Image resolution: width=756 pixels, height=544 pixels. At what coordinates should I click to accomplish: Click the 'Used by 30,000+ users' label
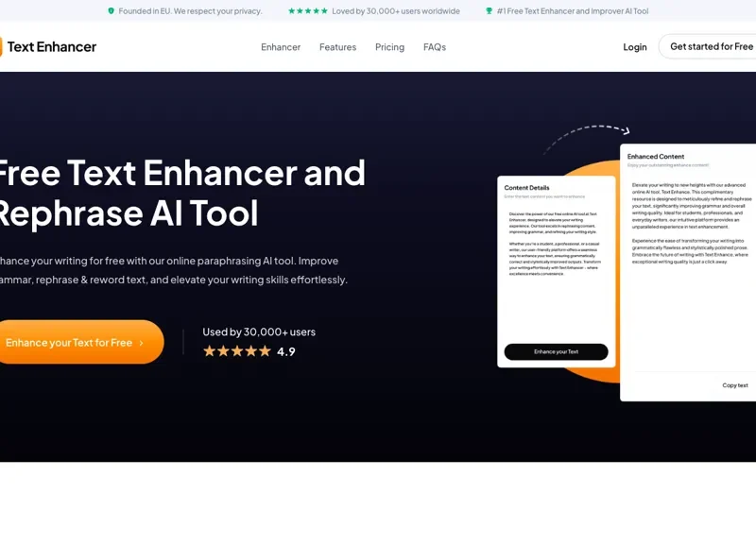point(258,331)
